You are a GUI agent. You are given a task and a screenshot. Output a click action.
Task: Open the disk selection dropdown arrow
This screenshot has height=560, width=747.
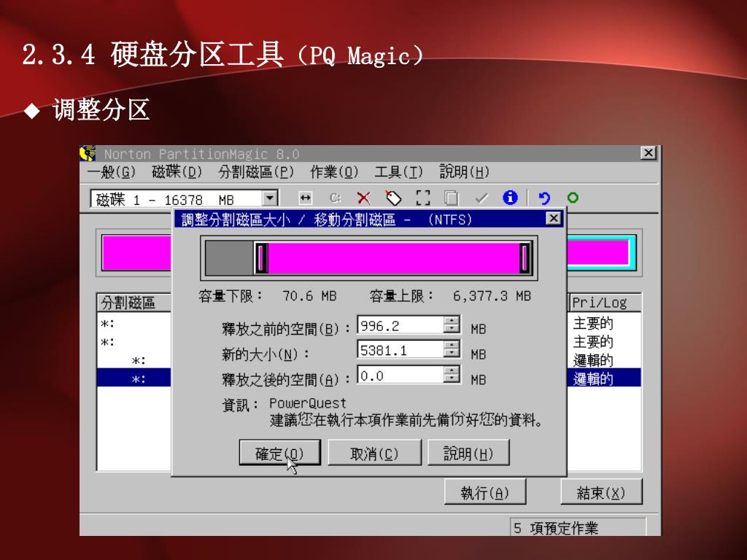tap(270, 198)
